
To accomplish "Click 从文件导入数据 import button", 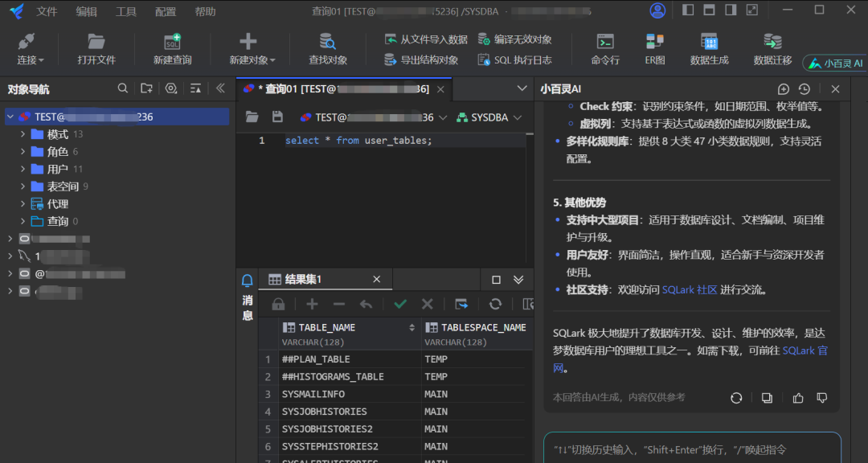I will coord(426,39).
